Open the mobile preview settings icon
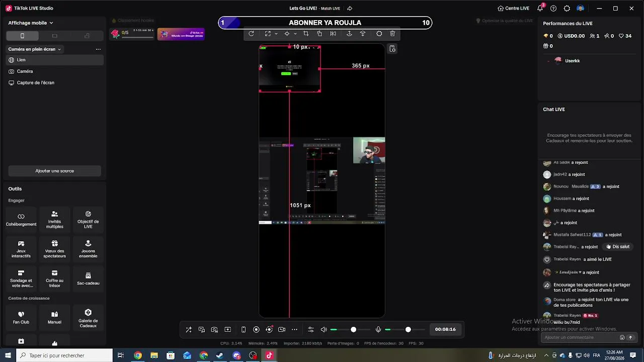 (392, 49)
